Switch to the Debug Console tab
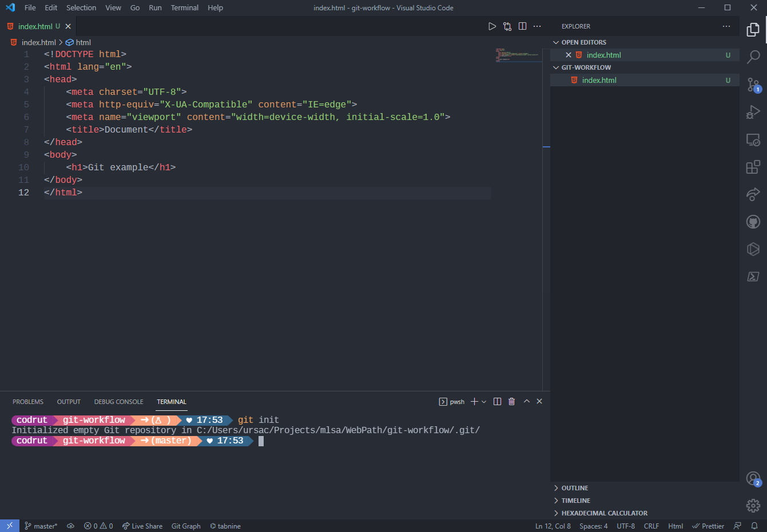Viewport: 767px width, 532px height. [118, 402]
